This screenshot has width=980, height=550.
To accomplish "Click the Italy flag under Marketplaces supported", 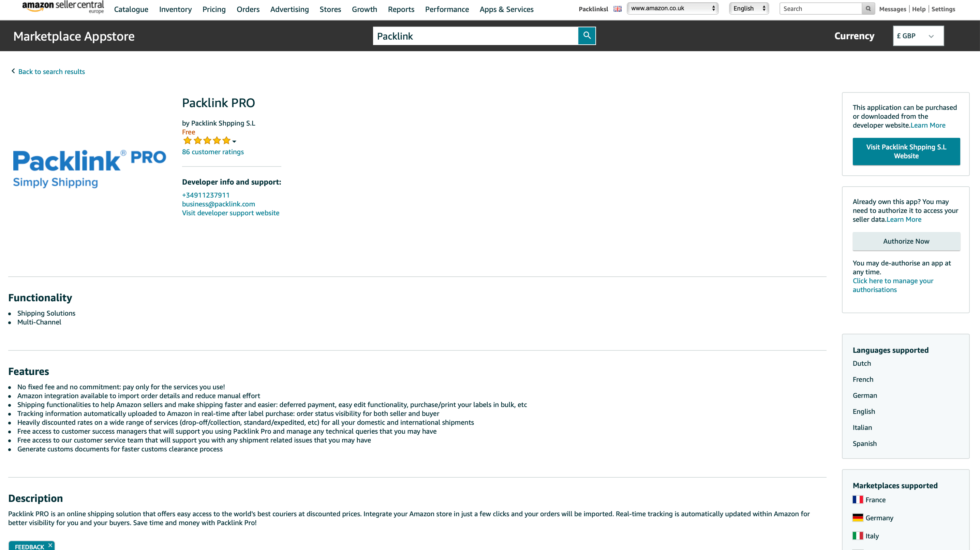I will [858, 535].
